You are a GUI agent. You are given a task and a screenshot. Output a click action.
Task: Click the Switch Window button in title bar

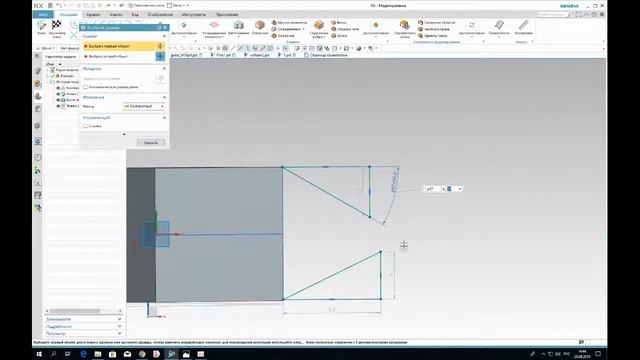coord(146,6)
